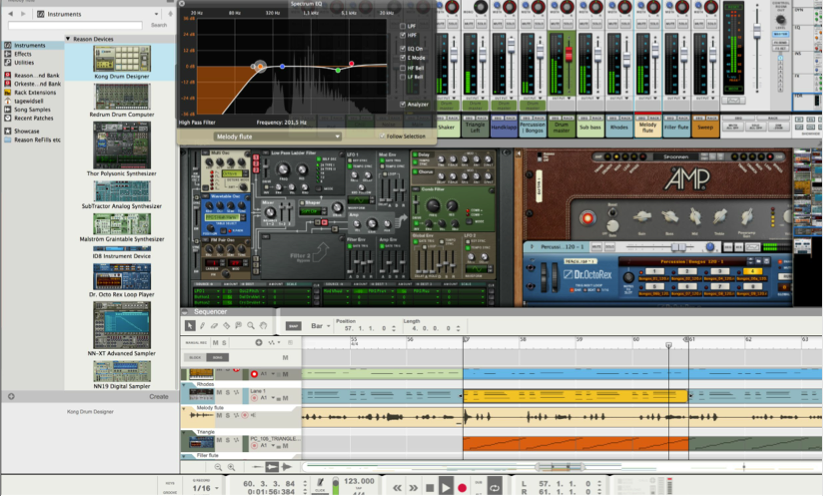Click the red Record button in transport
This screenshot has height=496, width=823.
pyautogui.click(x=462, y=488)
